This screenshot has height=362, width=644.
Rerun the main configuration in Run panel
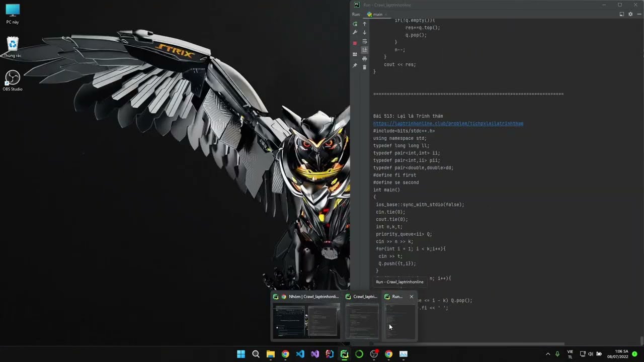(x=355, y=24)
